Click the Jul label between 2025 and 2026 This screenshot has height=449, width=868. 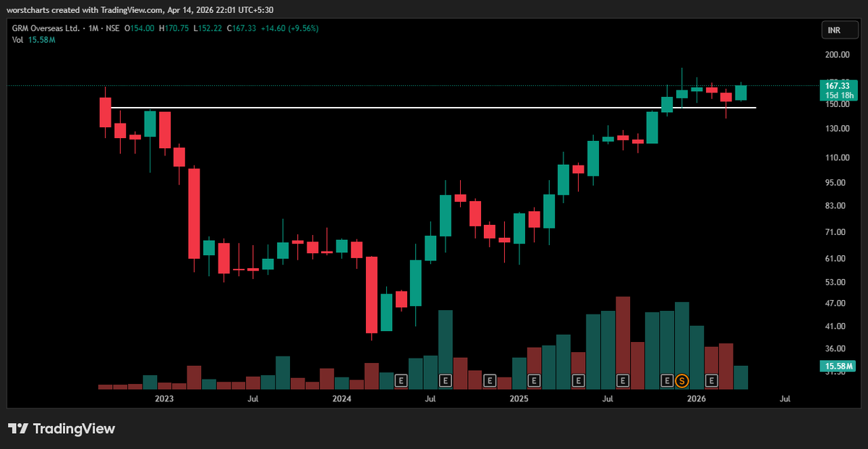608,398
